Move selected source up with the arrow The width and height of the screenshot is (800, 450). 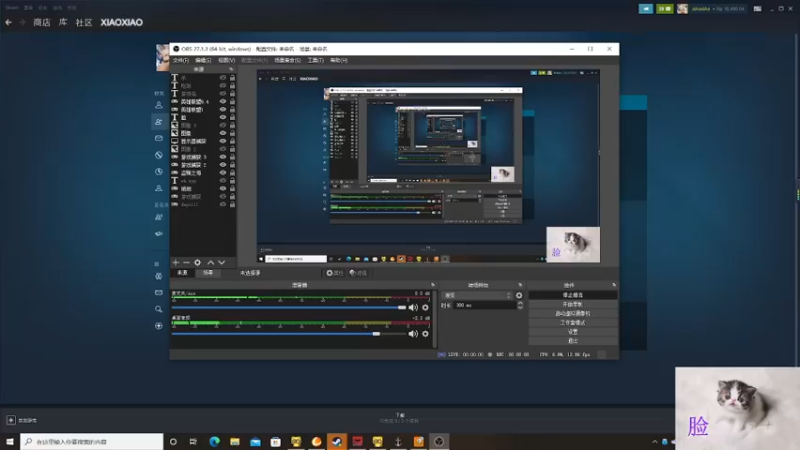211,262
